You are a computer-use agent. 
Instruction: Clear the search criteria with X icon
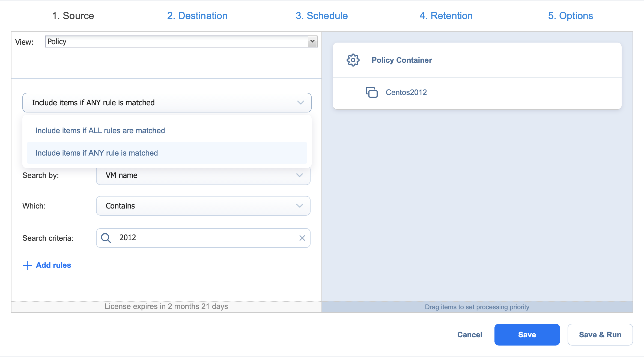(302, 238)
